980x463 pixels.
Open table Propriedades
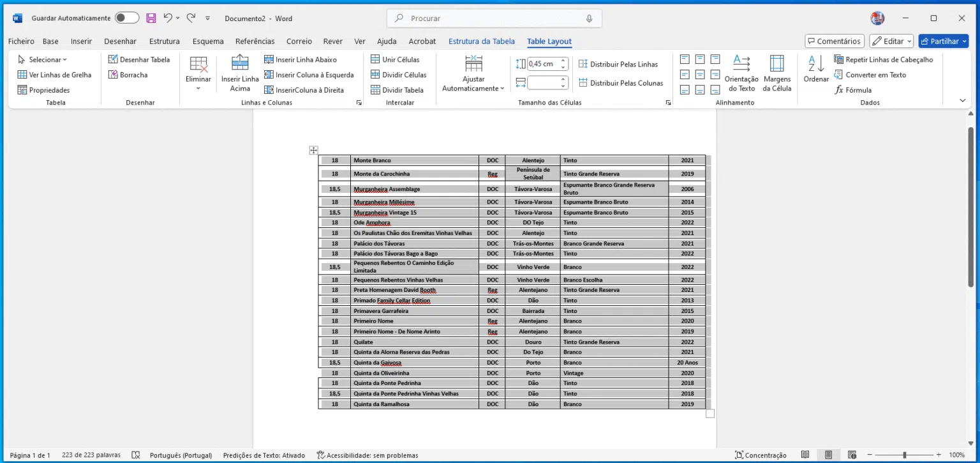(x=43, y=90)
